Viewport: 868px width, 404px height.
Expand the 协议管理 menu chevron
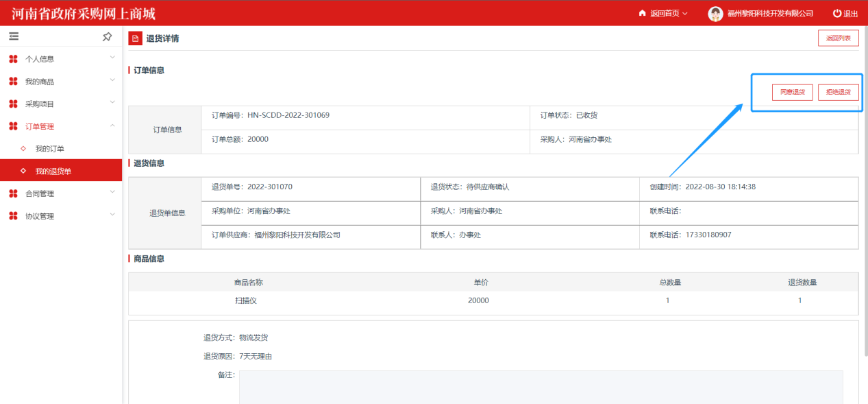pyautogui.click(x=112, y=215)
